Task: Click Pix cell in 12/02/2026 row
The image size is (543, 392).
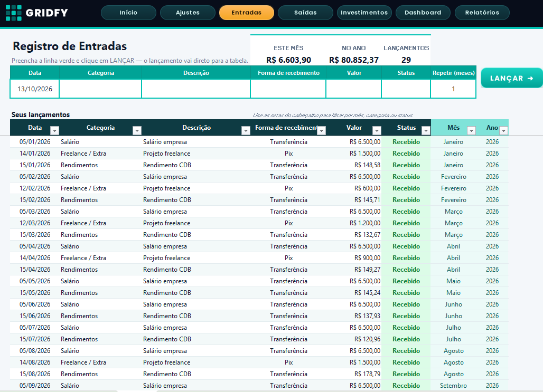Action: tap(288, 188)
